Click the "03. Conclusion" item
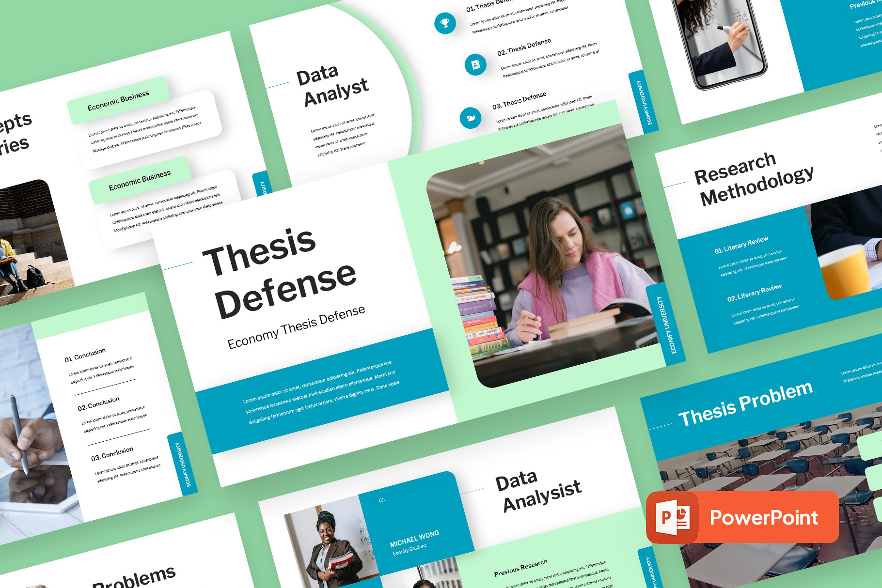Image resolution: width=882 pixels, height=588 pixels. coord(112,454)
